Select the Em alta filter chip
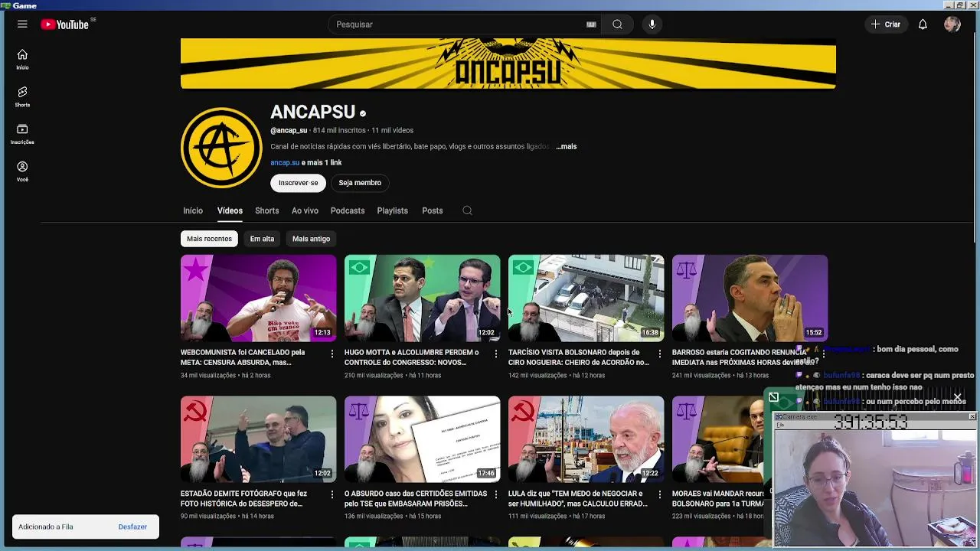 point(262,239)
